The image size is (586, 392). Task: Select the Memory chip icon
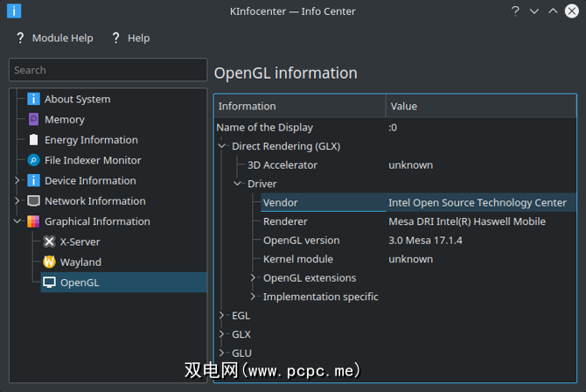[34, 119]
